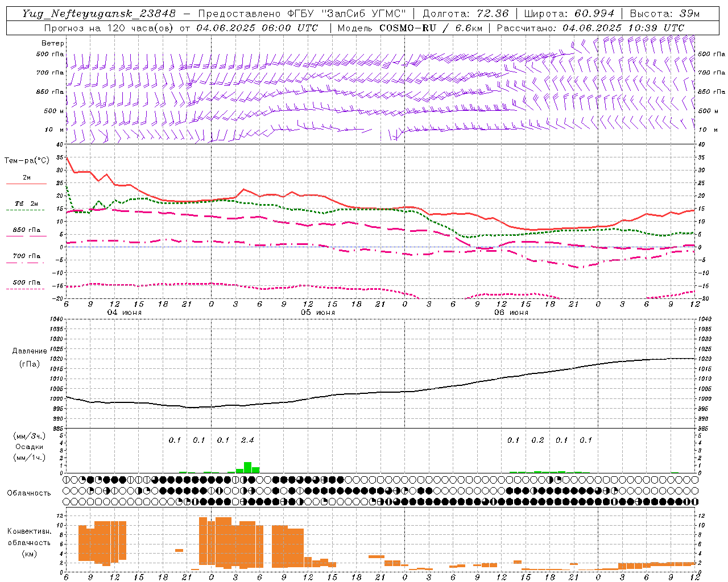Click the '(гПа)' pressure unit label
Image resolution: width=728 pixels, height=582 pixels.
pos(30,364)
